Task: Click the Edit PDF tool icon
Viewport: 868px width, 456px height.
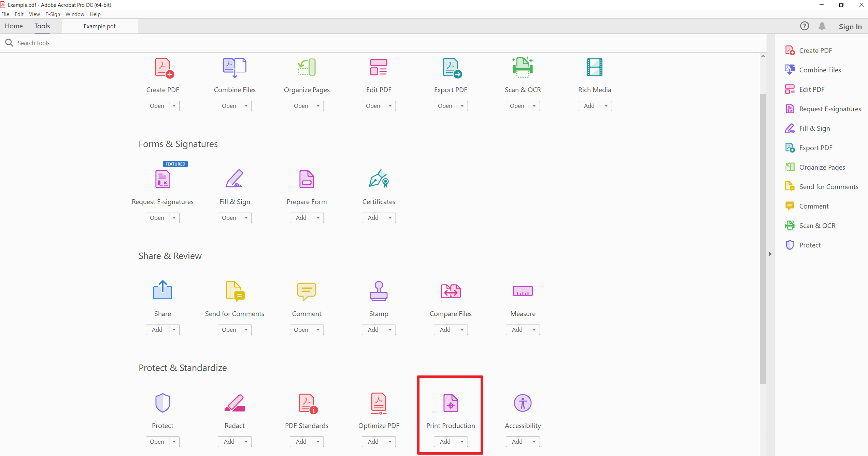Action: point(379,67)
